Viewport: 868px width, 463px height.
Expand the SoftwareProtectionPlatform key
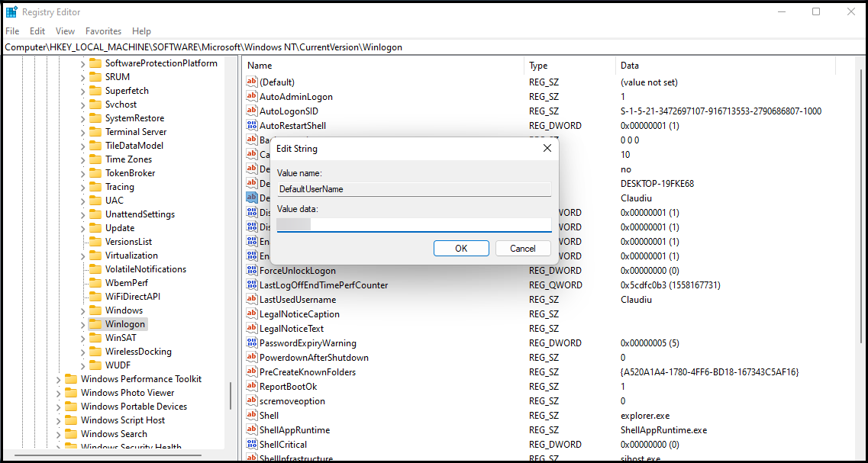83,63
